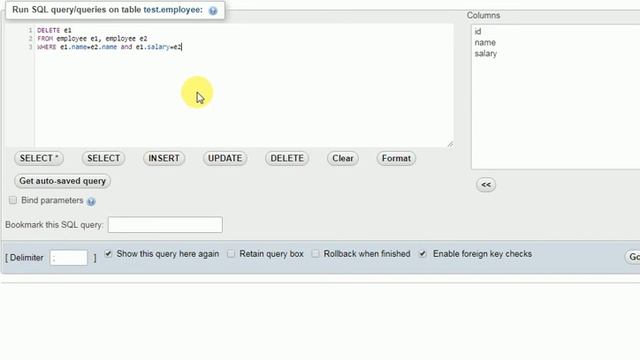Insert an UPDATE query template
Viewport: 640px width, 360px height.
click(225, 158)
